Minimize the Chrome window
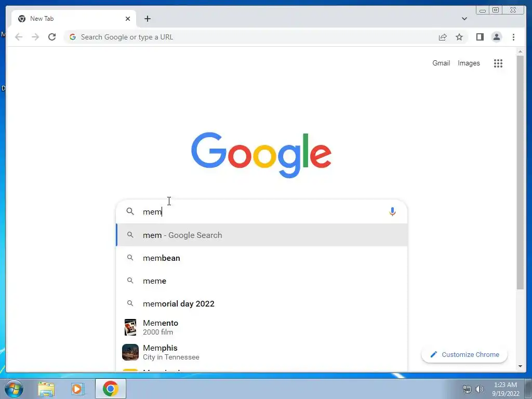The width and height of the screenshot is (532, 399). pyautogui.click(x=482, y=10)
